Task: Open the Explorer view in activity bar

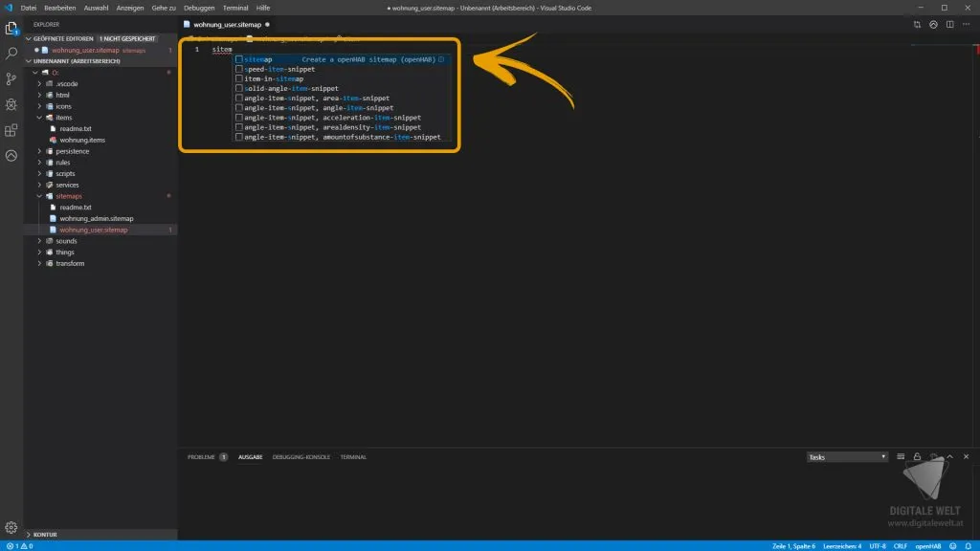Action: coord(11,28)
